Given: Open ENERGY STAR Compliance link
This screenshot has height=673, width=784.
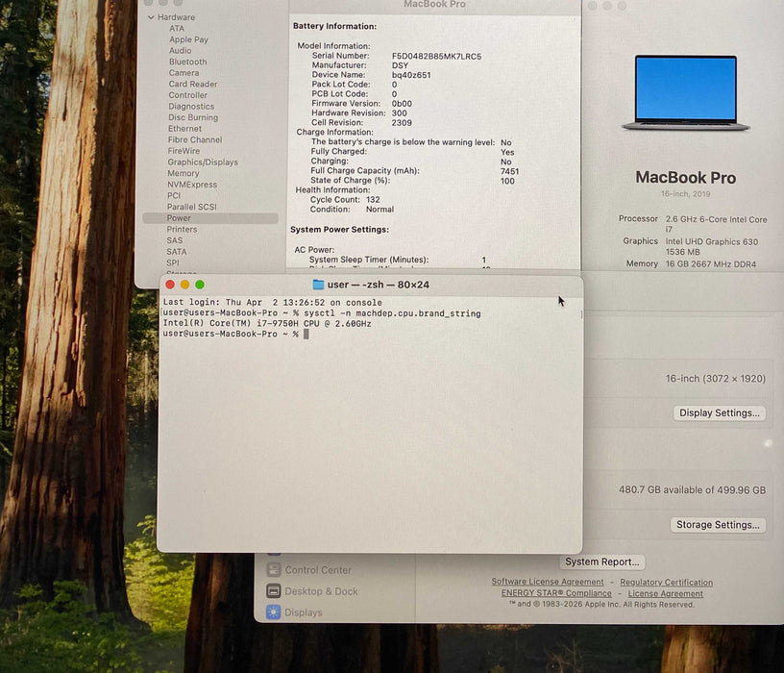Looking at the screenshot, I should click(x=556, y=593).
